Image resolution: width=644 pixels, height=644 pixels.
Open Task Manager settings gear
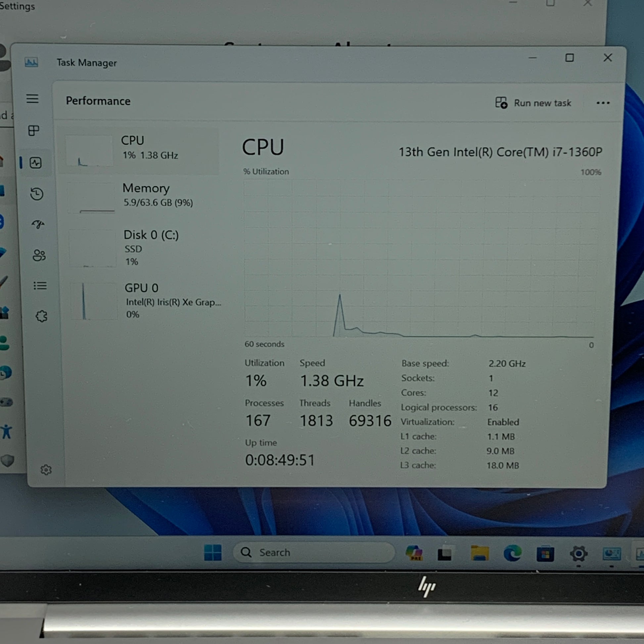[46, 470]
